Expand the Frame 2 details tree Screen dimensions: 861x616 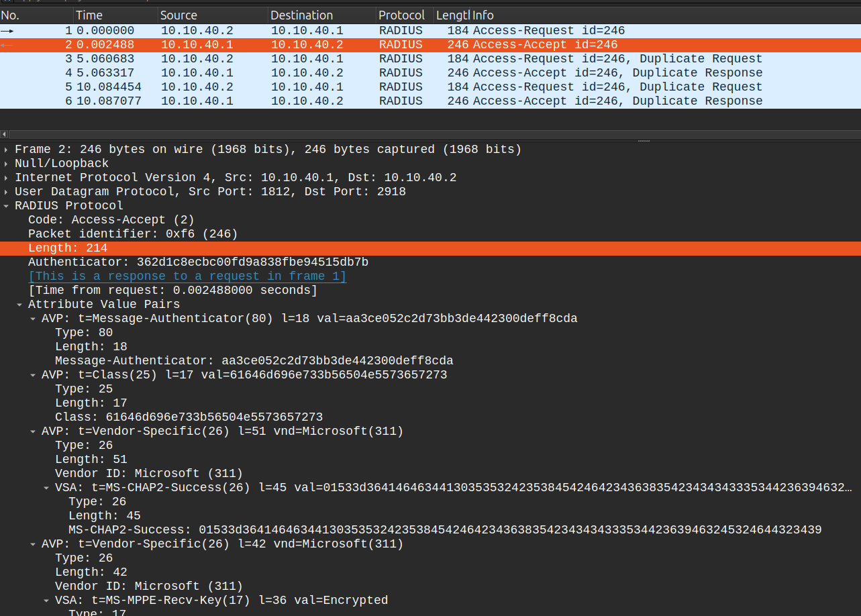7,150
